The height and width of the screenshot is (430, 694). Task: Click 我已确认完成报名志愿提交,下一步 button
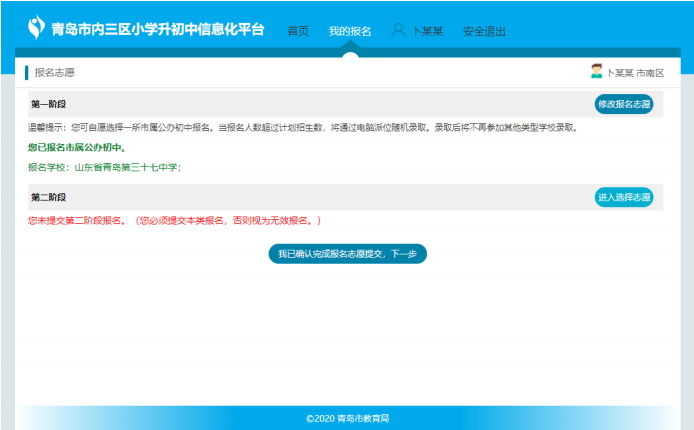tap(348, 254)
